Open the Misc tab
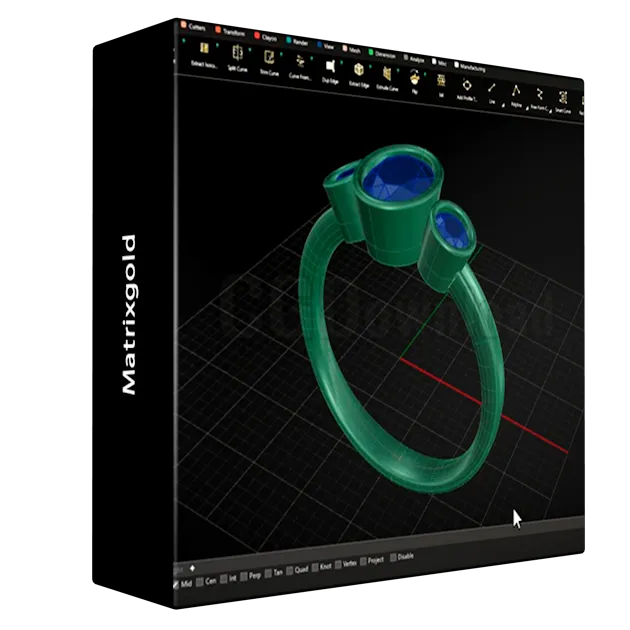630x630 pixels. [439, 63]
